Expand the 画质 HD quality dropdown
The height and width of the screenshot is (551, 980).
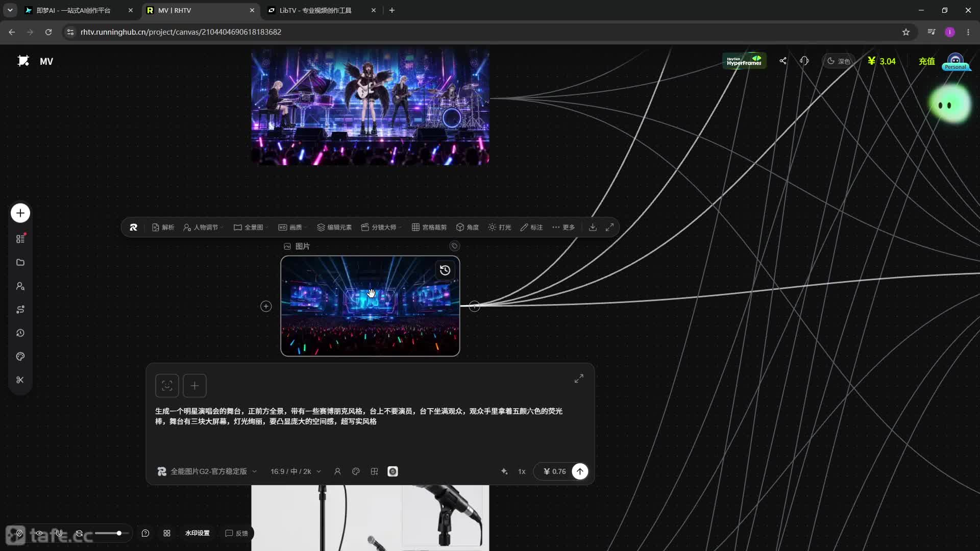(x=292, y=228)
